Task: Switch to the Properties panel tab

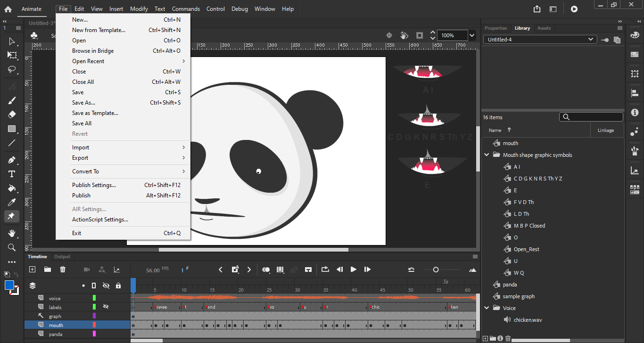Action: coord(495,28)
